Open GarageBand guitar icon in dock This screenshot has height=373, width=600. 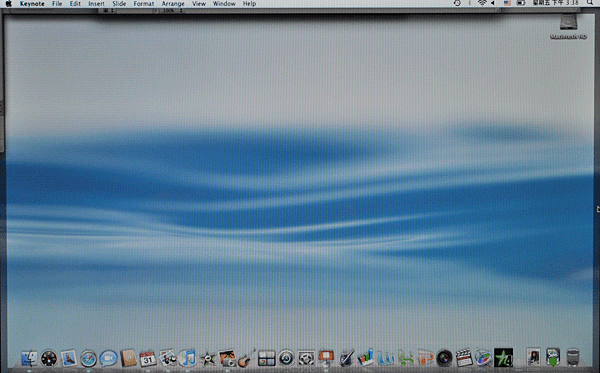point(247,358)
